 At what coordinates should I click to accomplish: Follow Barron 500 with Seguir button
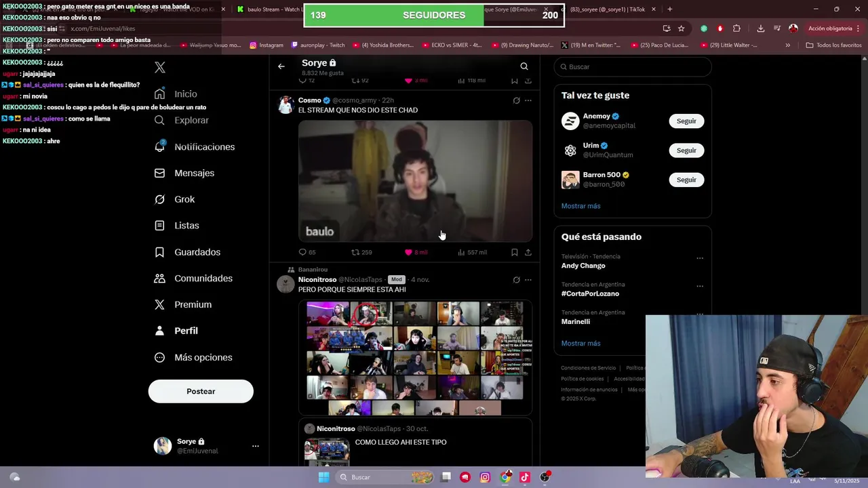[x=686, y=180]
